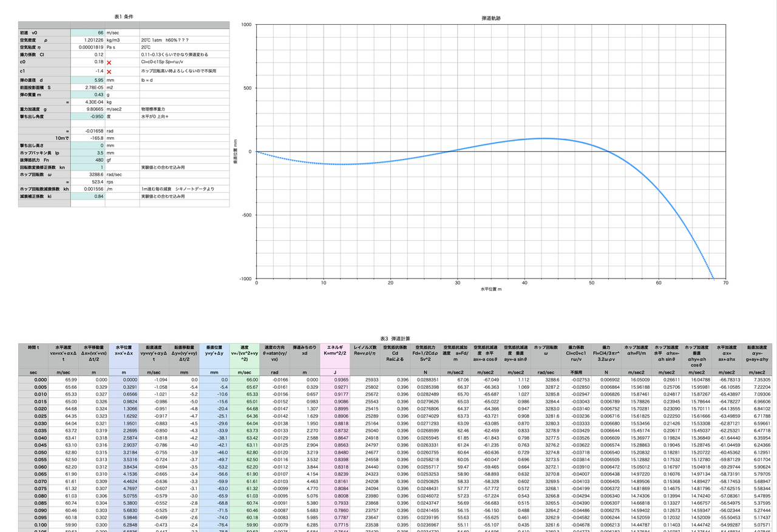Click the red X mark in the c1 row
Viewport: 777px width, 532px height.
(109, 72)
